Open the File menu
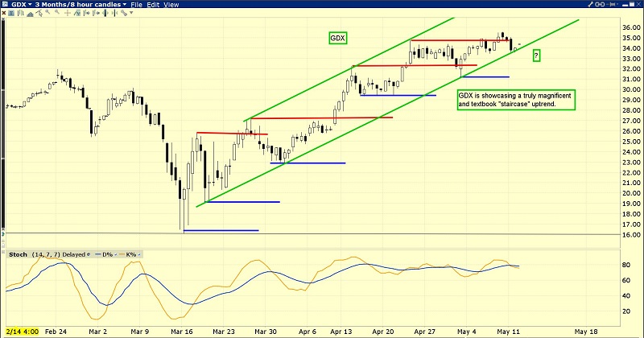644x338 pixels. (x=136, y=5)
